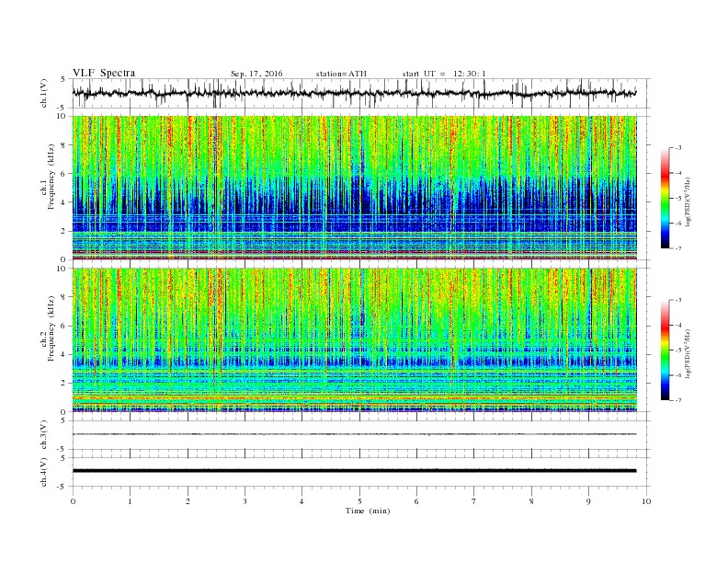Click the time axis tick label "7"
Image resolution: width=728 pixels, height=563 pixels.
(x=474, y=501)
